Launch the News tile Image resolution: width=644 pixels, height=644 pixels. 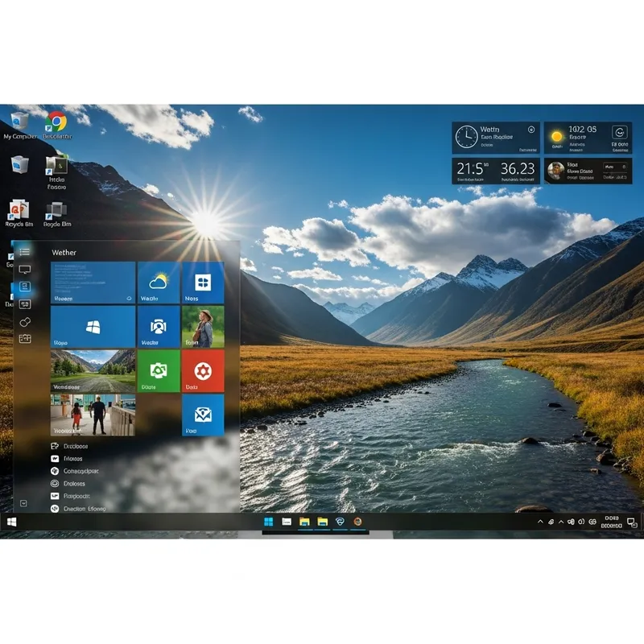pos(202,282)
